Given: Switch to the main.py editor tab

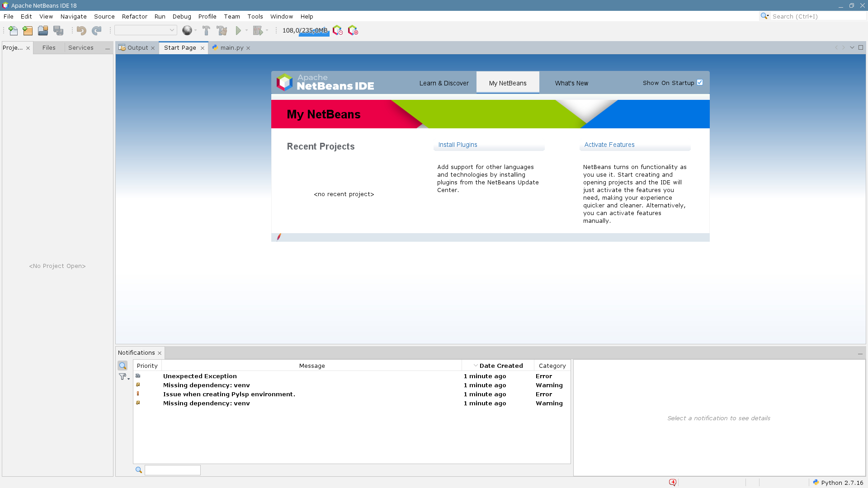Looking at the screenshot, I should click(232, 47).
